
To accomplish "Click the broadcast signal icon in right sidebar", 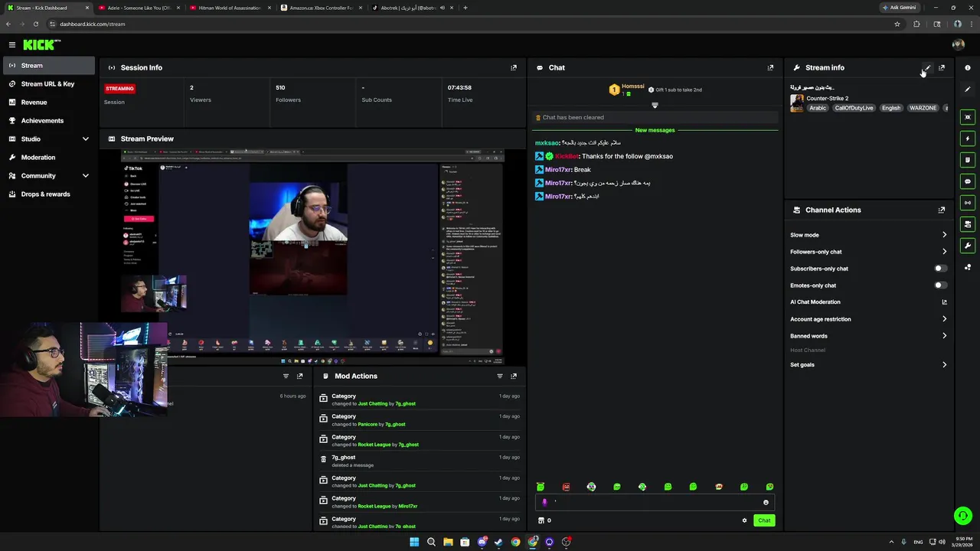I will tap(968, 203).
